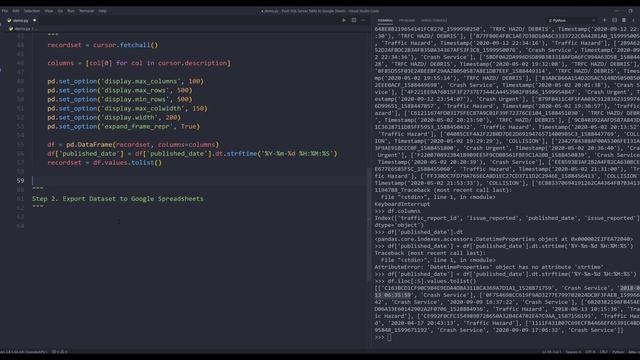Image resolution: width=640 pixels, height=360 pixels.
Task: Click errors and warnings count in status bar
Action: [60, 352]
